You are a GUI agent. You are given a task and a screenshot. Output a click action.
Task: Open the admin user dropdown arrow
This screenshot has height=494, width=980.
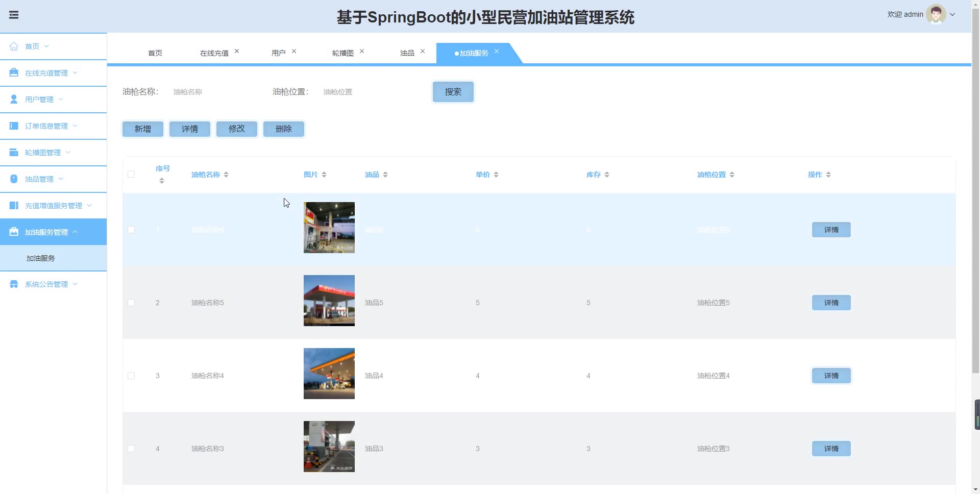click(952, 15)
